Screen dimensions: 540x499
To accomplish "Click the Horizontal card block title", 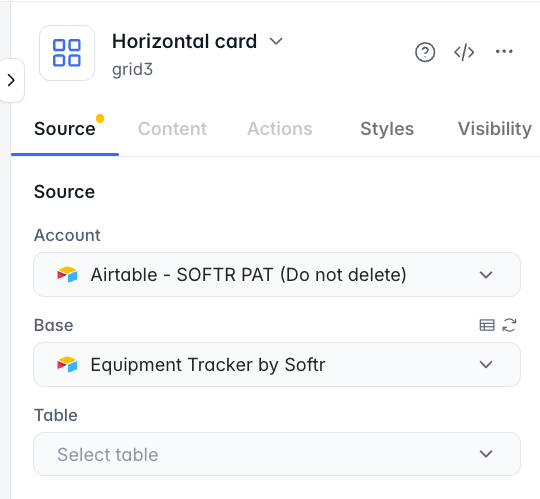I will pyautogui.click(x=185, y=41).
